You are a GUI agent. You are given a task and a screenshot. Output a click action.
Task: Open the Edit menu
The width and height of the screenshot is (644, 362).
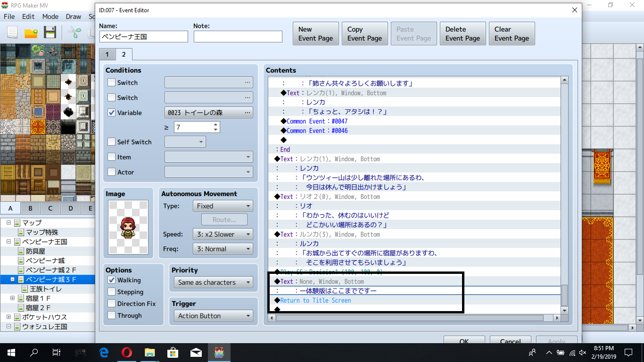tap(28, 16)
